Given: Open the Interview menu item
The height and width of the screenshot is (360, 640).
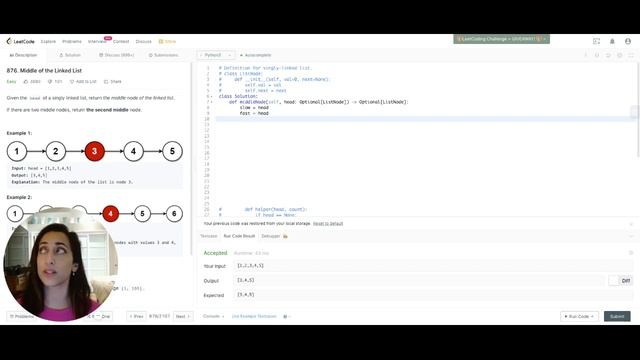Looking at the screenshot, I should point(97,41).
